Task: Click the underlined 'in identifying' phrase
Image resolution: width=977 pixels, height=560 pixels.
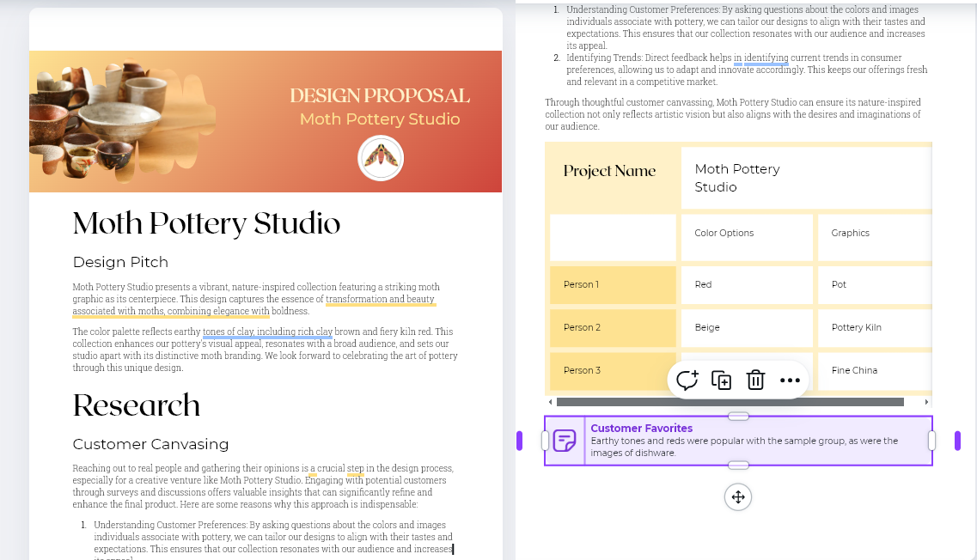Action: click(760, 58)
